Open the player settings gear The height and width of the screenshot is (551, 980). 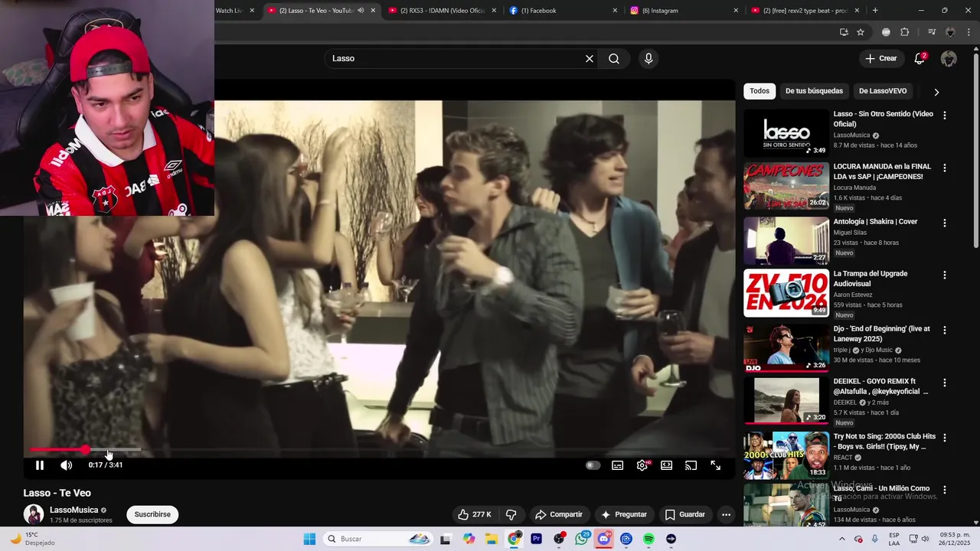(642, 465)
